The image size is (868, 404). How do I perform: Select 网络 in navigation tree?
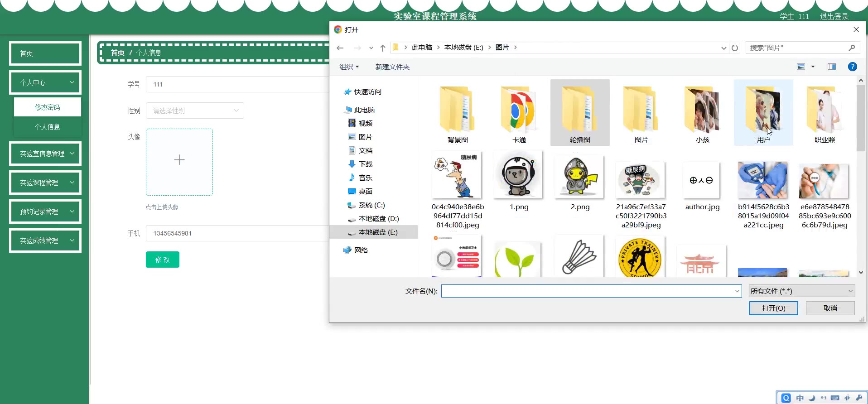tap(356, 250)
